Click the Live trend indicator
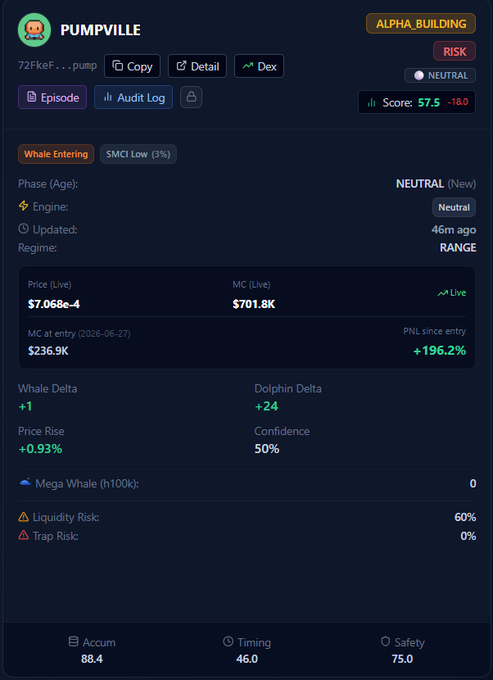Image resolution: width=493 pixels, height=680 pixels. (451, 293)
